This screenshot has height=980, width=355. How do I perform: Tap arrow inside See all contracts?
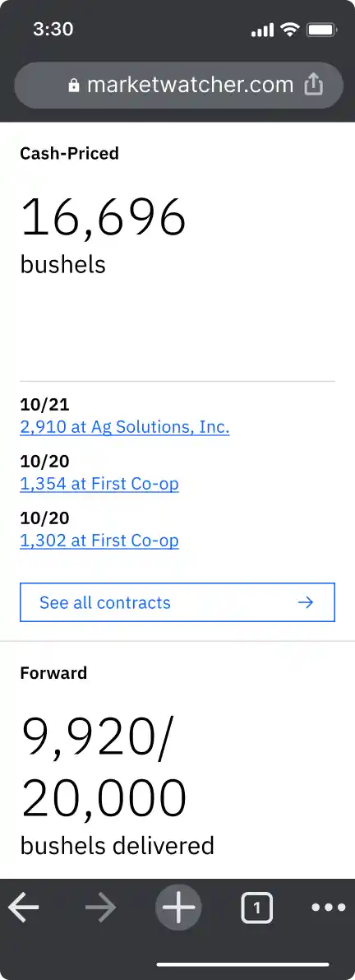click(306, 602)
